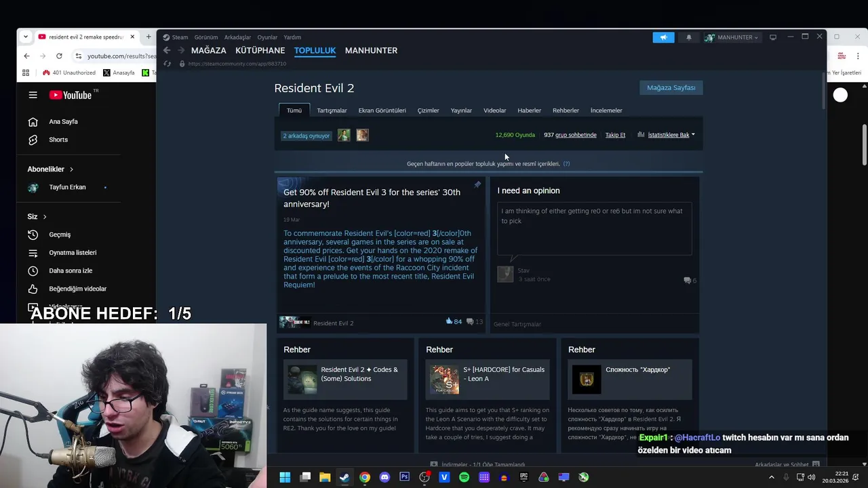
Task: Click the lock icon beside the Steam URL
Action: pyautogui.click(x=182, y=64)
